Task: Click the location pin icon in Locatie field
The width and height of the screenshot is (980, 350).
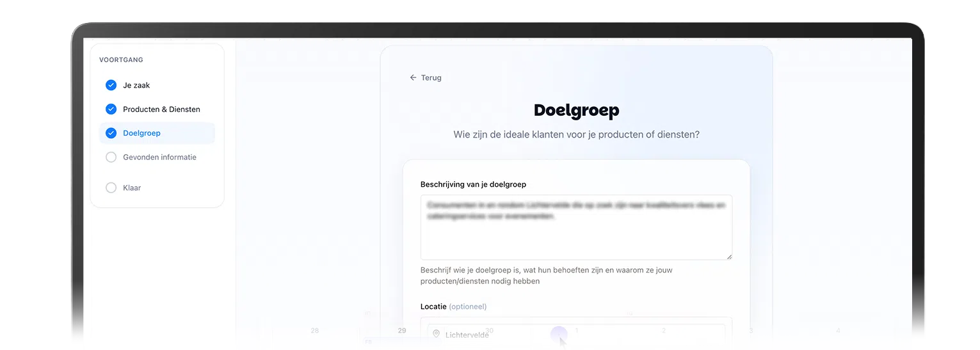Action: (x=436, y=334)
